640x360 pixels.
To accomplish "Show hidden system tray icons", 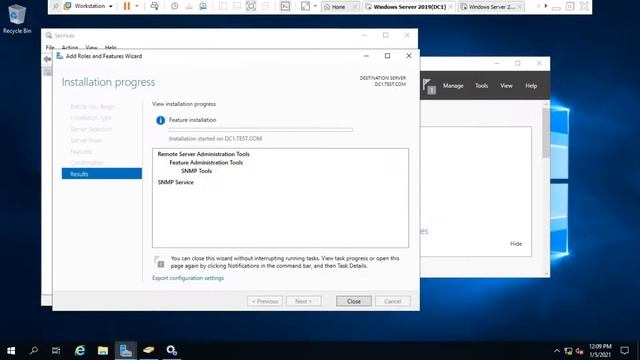I will pos(557,351).
